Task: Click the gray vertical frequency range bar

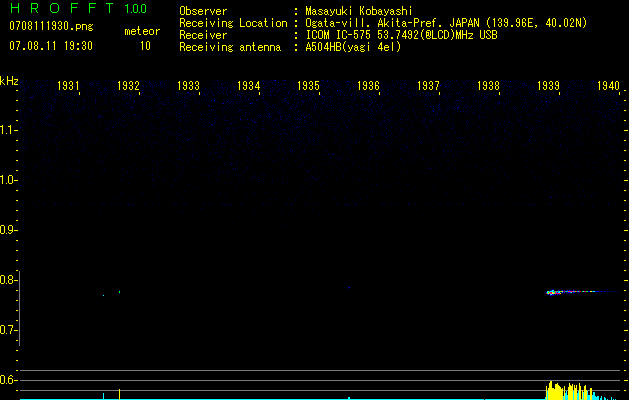Action: [x=20, y=308]
